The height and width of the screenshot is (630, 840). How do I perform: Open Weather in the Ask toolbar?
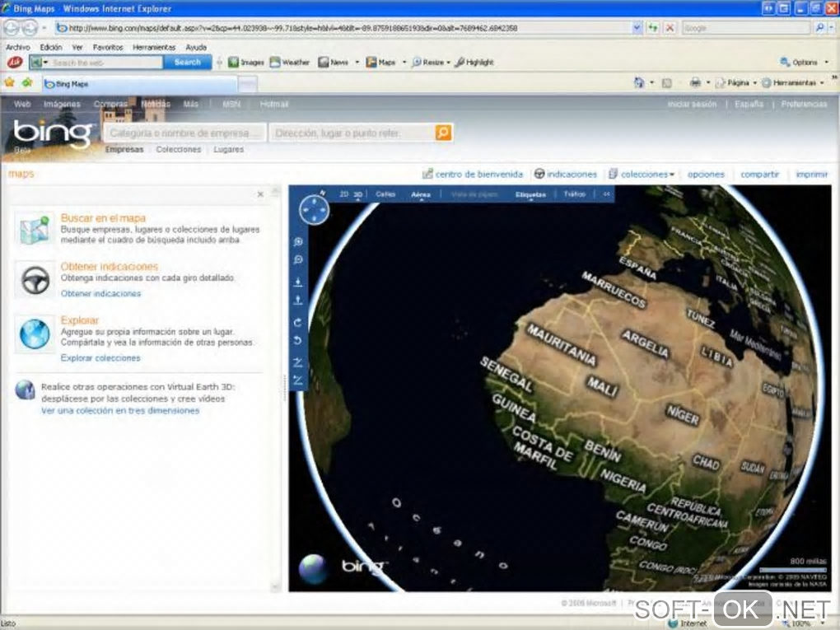290,63
